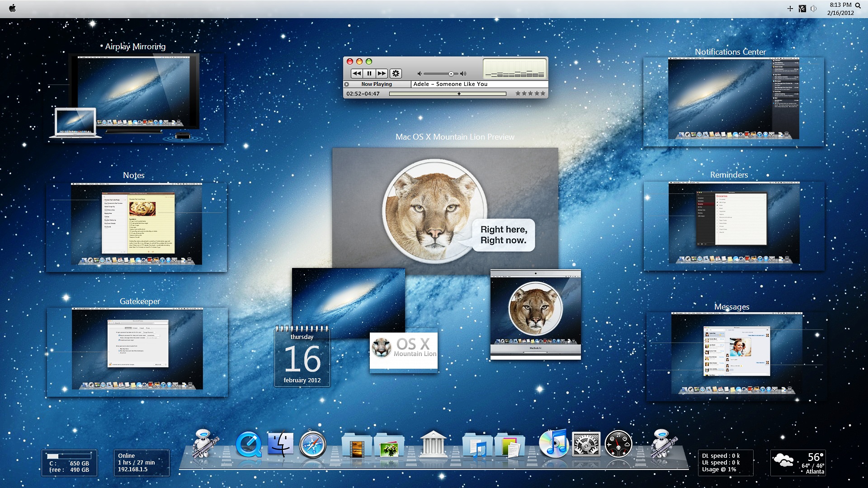Click the cloudy weather icon in widget

[783, 460]
